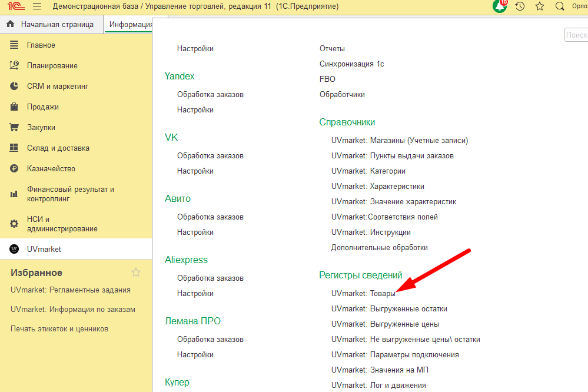
Task: Click the UVmarket logo icon
Action: [14, 249]
